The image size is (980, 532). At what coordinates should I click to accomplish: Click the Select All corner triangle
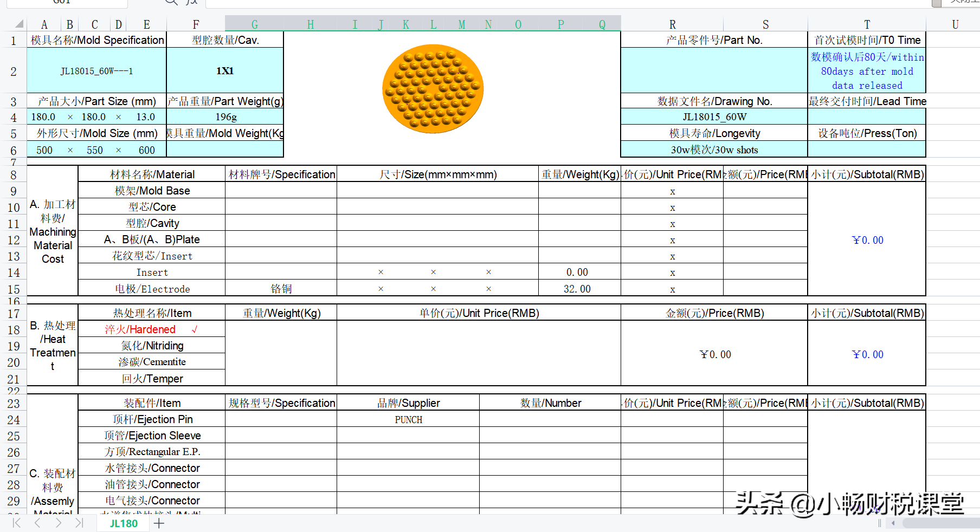coord(19,24)
